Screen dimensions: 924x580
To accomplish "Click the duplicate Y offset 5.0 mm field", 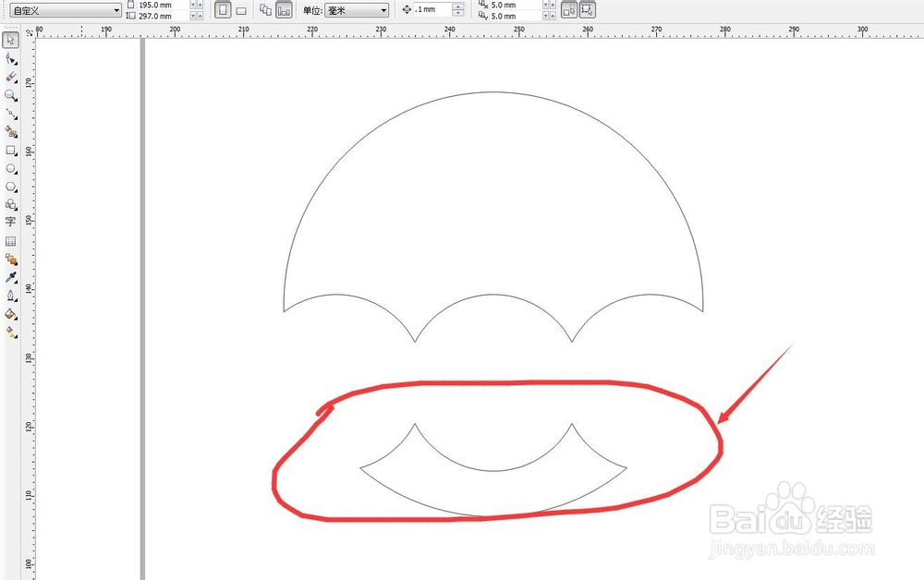I will click(x=515, y=16).
